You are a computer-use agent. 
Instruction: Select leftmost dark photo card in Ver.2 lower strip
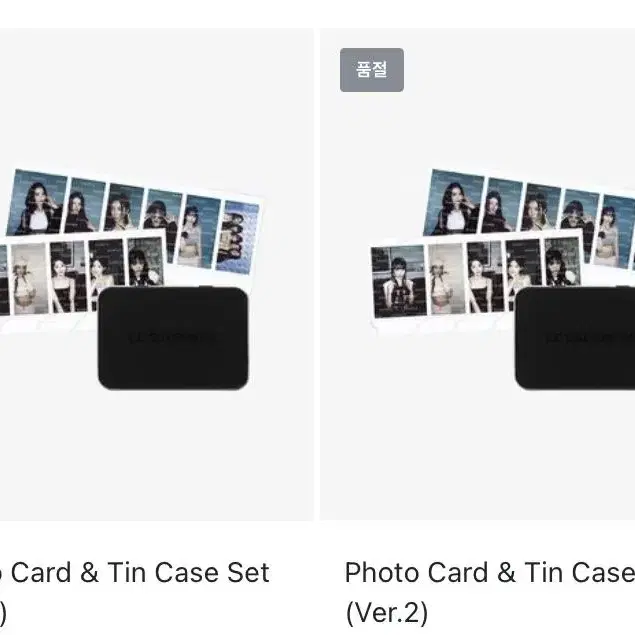click(398, 282)
